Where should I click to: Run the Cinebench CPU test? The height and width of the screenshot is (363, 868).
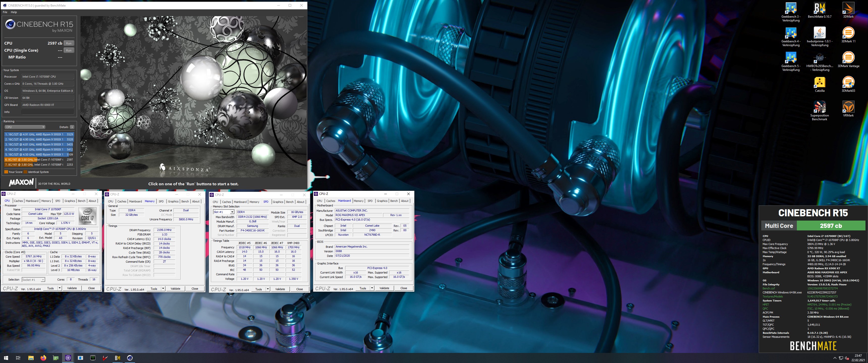(69, 43)
